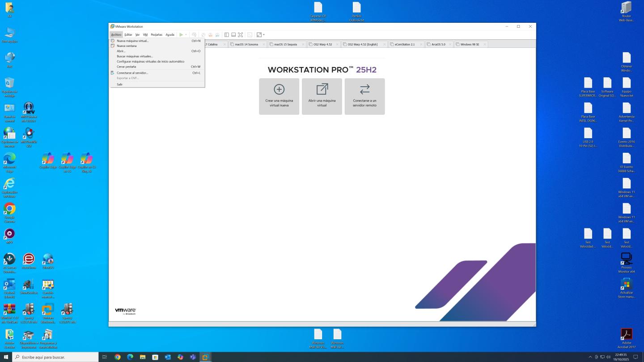Select 'Nueva máquina virtual...' menu entry
Screen dimensions: 644x362
[x=132, y=41]
